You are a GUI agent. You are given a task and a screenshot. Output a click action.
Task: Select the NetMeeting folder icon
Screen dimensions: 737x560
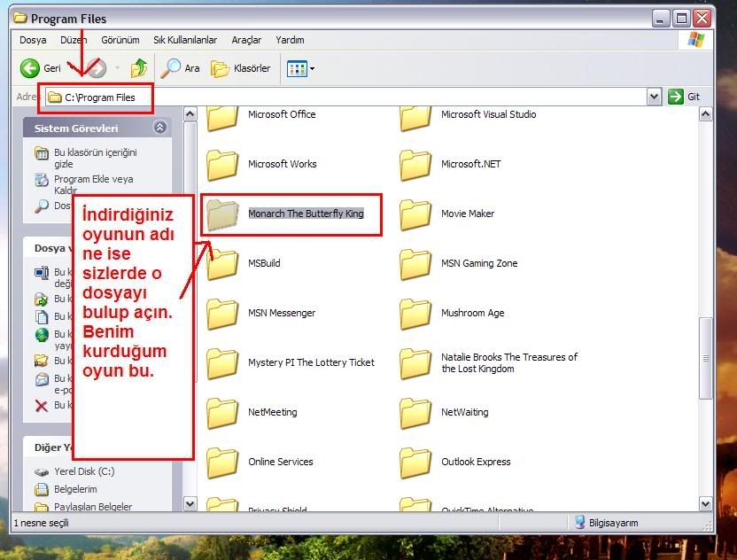tap(222, 413)
